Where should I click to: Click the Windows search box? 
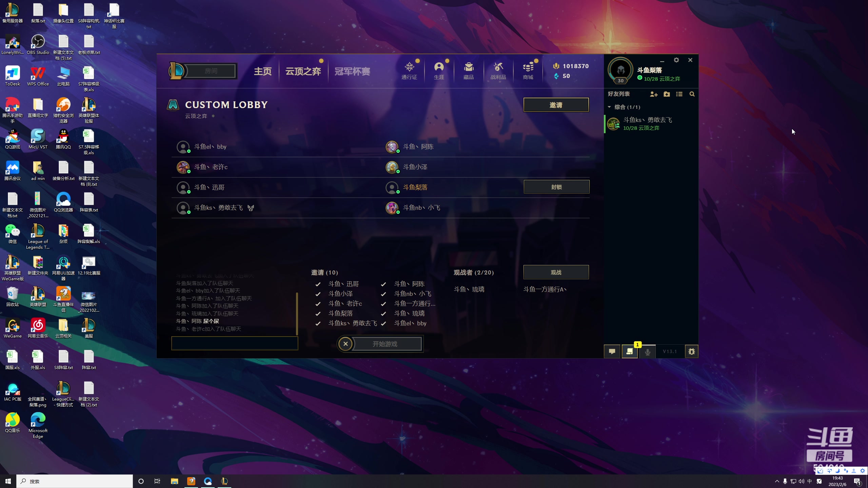point(75,481)
